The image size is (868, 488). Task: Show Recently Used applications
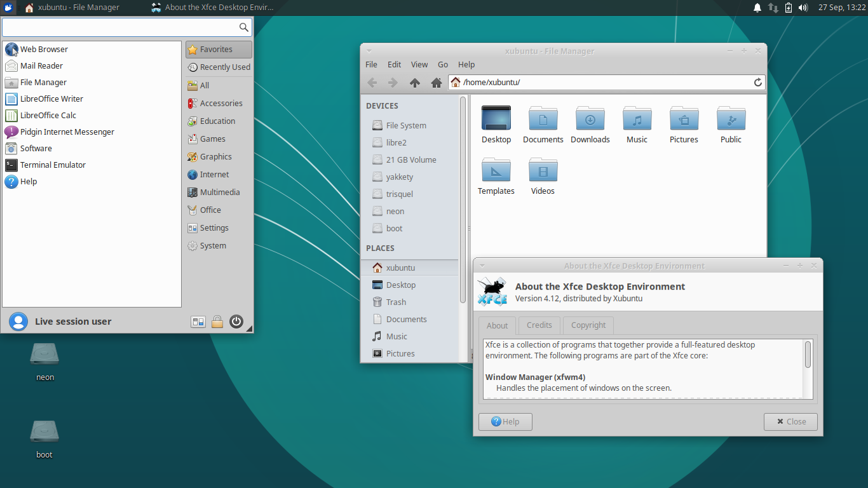219,67
